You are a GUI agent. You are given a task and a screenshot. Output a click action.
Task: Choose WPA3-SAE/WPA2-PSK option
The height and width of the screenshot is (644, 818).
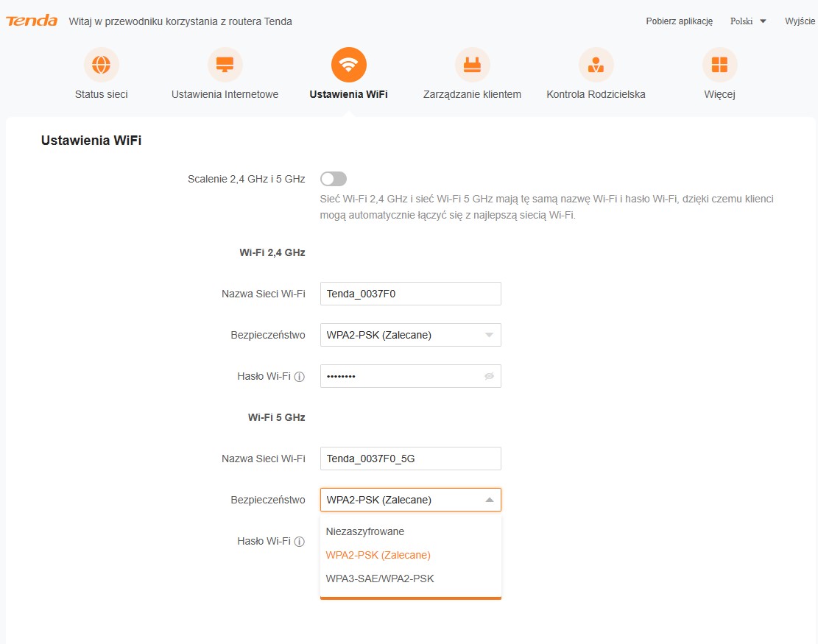tap(411, 578)
